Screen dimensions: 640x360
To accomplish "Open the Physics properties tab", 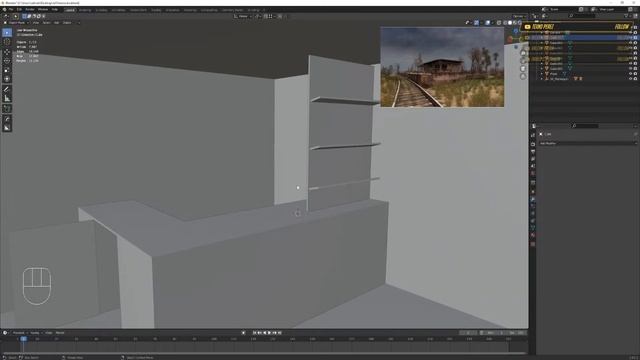I will 533,213.
